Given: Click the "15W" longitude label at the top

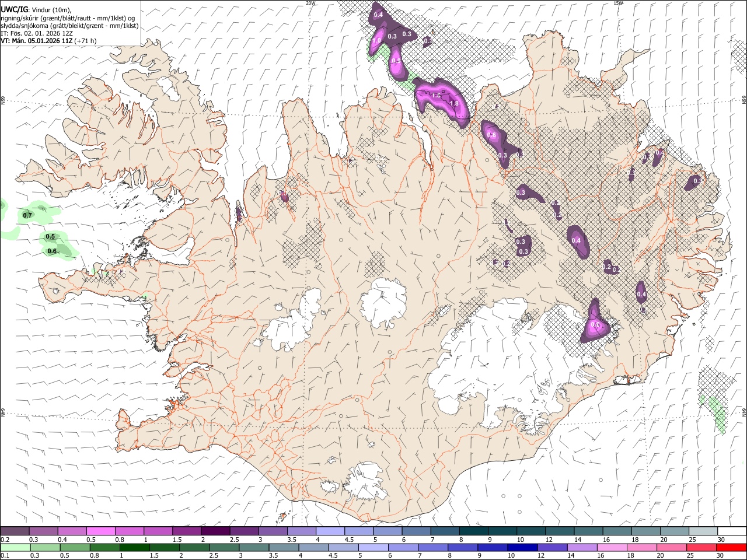Looking at the screenshot, I should click(x=618, y=3).
